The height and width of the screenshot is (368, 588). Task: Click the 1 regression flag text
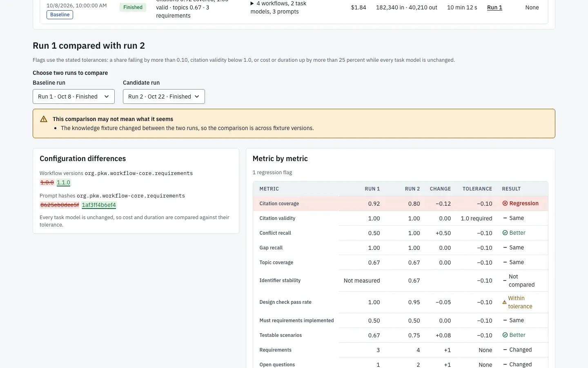click(272, 173)
